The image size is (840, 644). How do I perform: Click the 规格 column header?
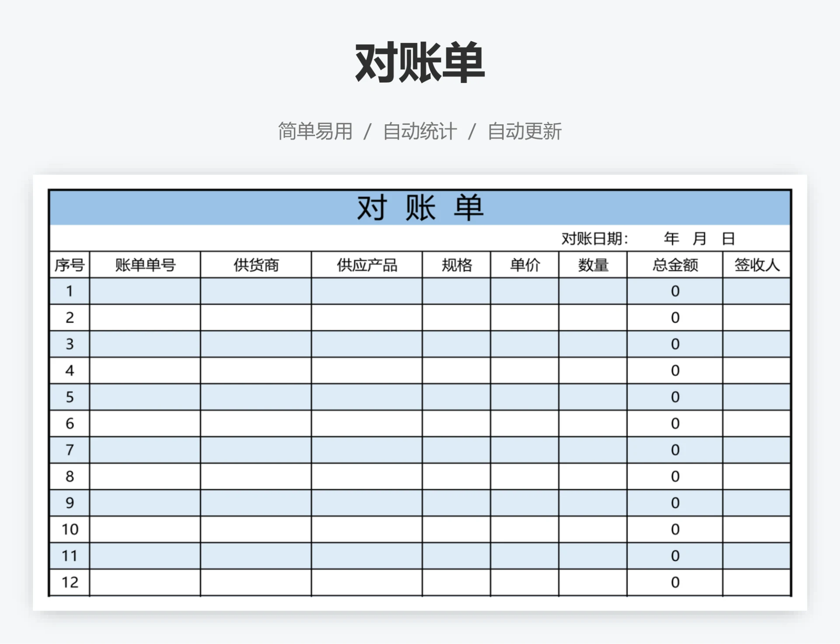coord(456,264)
